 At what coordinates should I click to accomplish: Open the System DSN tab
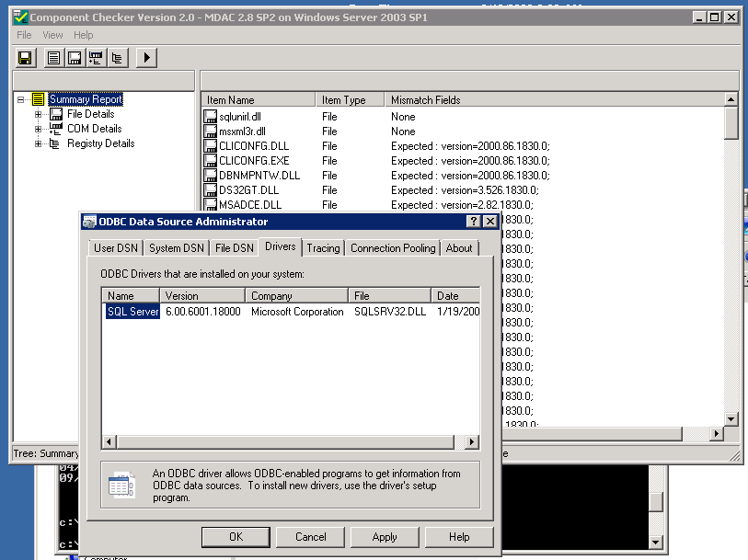[177, 248]
